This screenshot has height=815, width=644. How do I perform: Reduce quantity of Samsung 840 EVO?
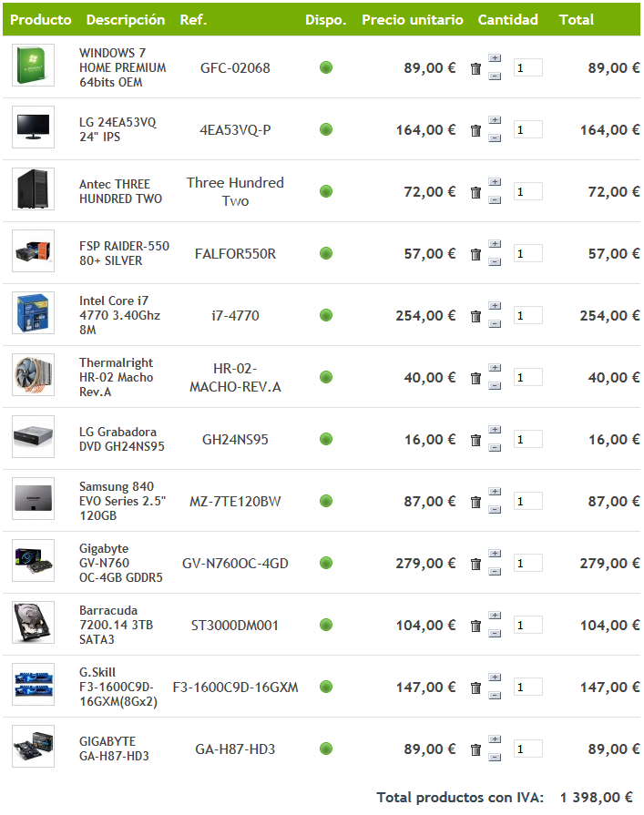tap(495, 509)
